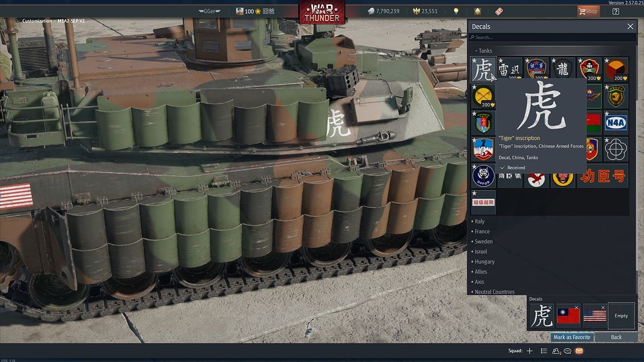Image resolution: width=644 pixels, height=362 pixels.
Task: Remove the Tiger decal from its slot
Action: click(x=550, y=307)
